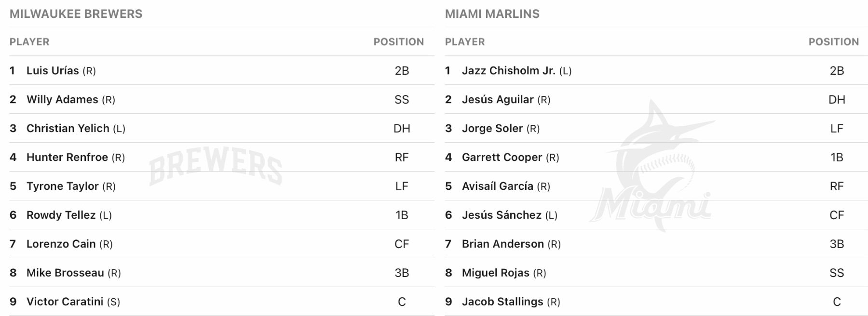This screenshot has width=868, height=316.
Task: Click on Hunter Renfroe's name
Action: (67, 158)
